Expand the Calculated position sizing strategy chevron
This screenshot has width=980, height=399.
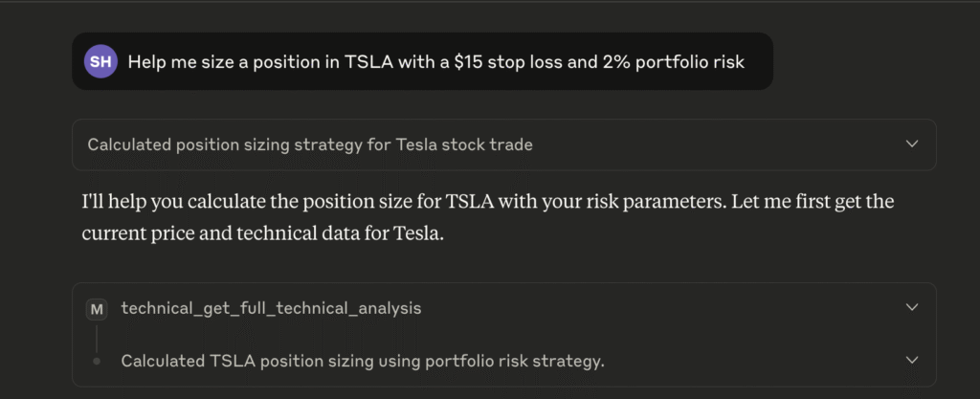click(x=912, y=144)
